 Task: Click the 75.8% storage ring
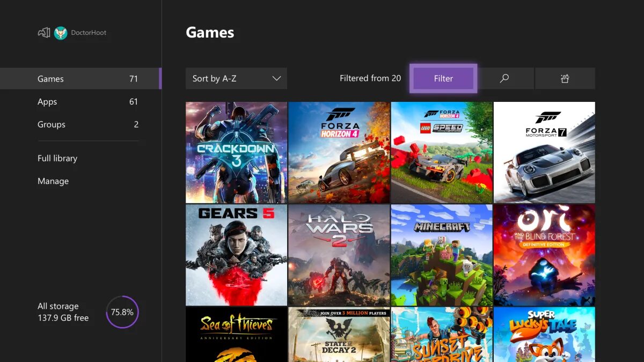(x=122, y=312)
